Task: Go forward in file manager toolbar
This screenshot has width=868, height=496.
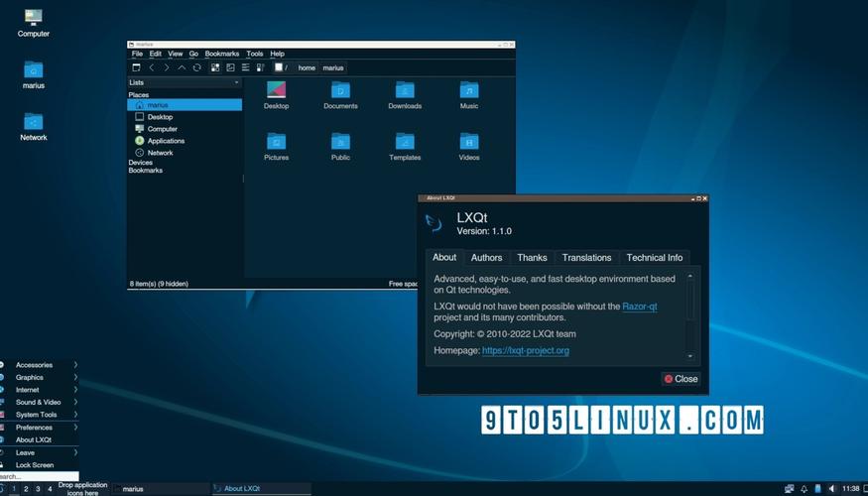Action: pyautogui.click(x=166, y=67)
